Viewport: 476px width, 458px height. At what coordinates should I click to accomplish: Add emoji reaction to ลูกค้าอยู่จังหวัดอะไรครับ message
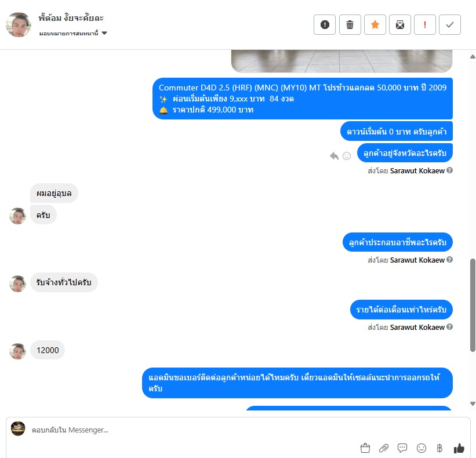point(347,156)
